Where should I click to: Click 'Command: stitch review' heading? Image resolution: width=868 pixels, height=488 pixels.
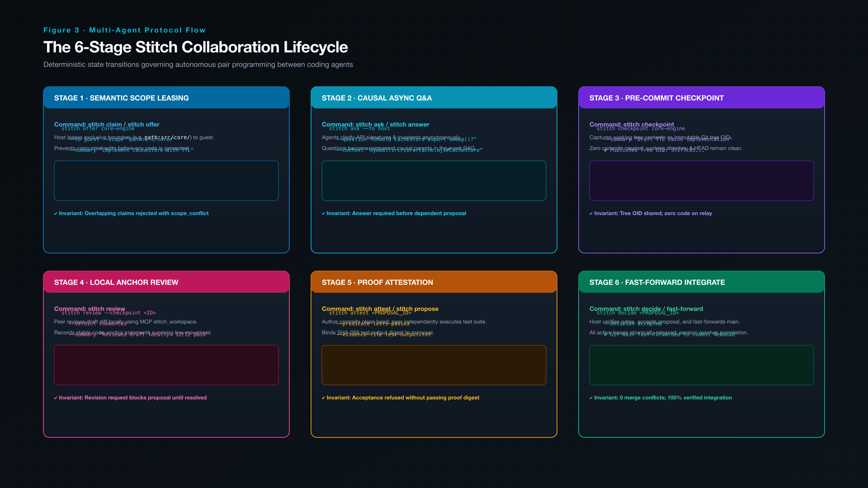pos(90,309)
